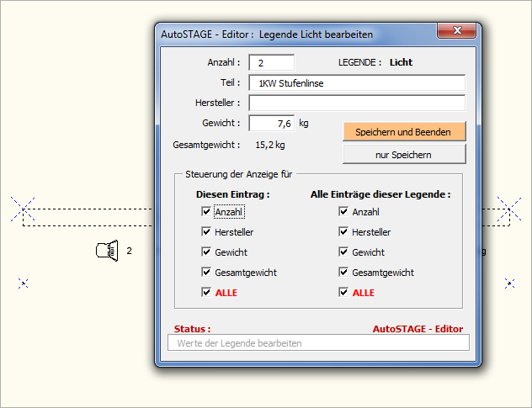Click the Teil field with 1KW Stufenlinse

click(x=356, y=82)
